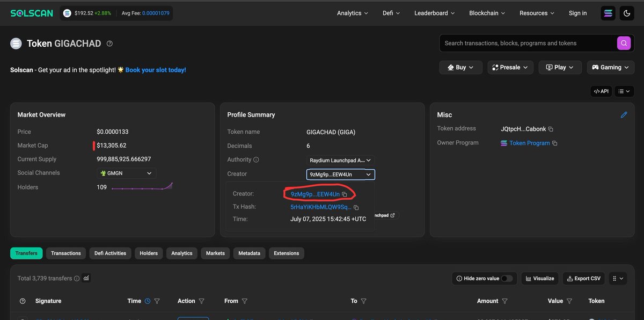
Task: Click the API button
Action: 601,91
